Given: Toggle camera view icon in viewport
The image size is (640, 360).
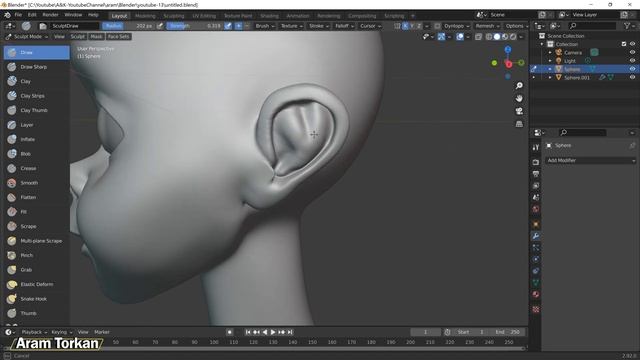Looking at the screenshot, I should point(519,111).
